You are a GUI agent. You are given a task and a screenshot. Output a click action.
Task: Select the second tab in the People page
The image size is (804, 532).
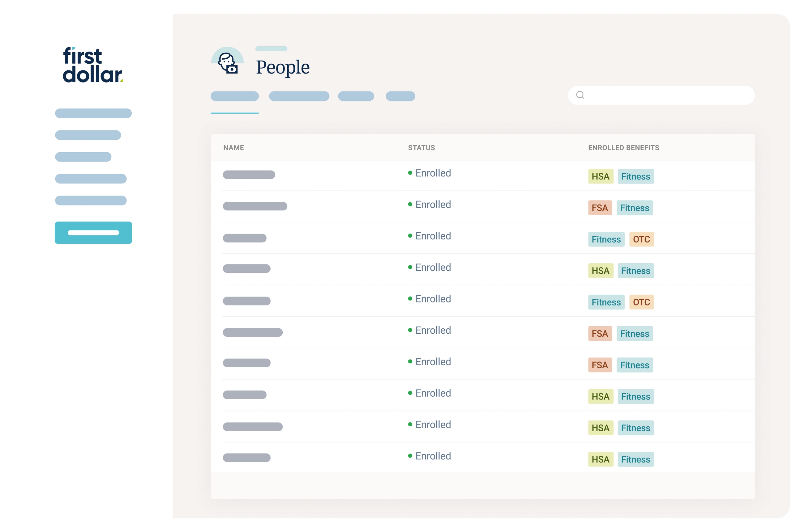(x=299, y=96)
